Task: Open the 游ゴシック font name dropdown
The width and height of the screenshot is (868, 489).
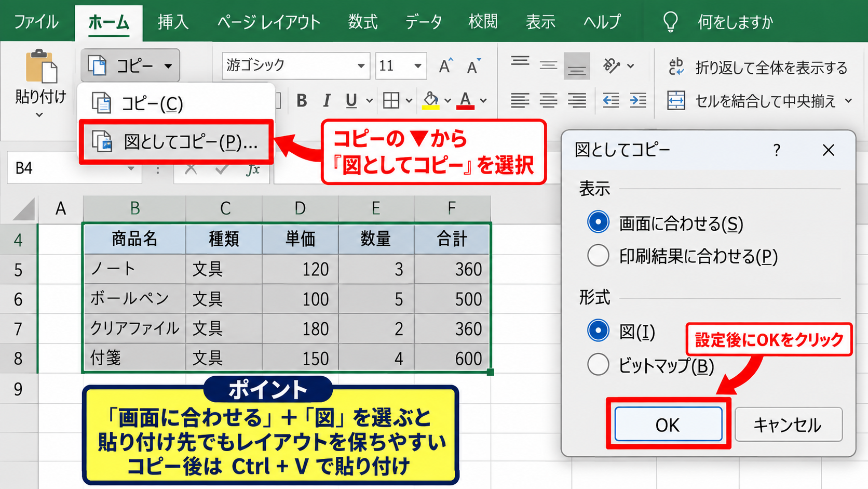Action: coord(361,66)
